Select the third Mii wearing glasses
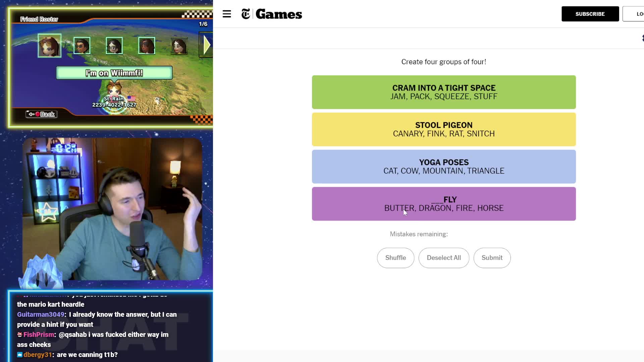The width and height of the screenshot is (644, 362). pyautogui.click(x=114, y=46)
